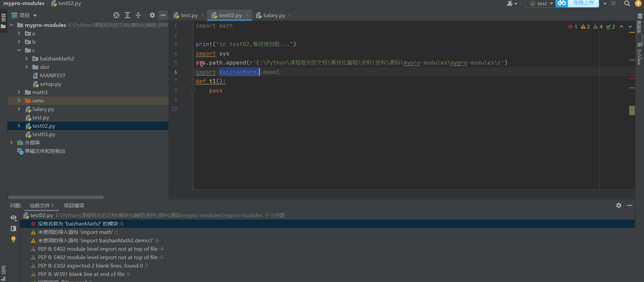Toggle the preview panel icon in Problems
The width and height of the screenshot is (644, 282).
coord(13,229)
